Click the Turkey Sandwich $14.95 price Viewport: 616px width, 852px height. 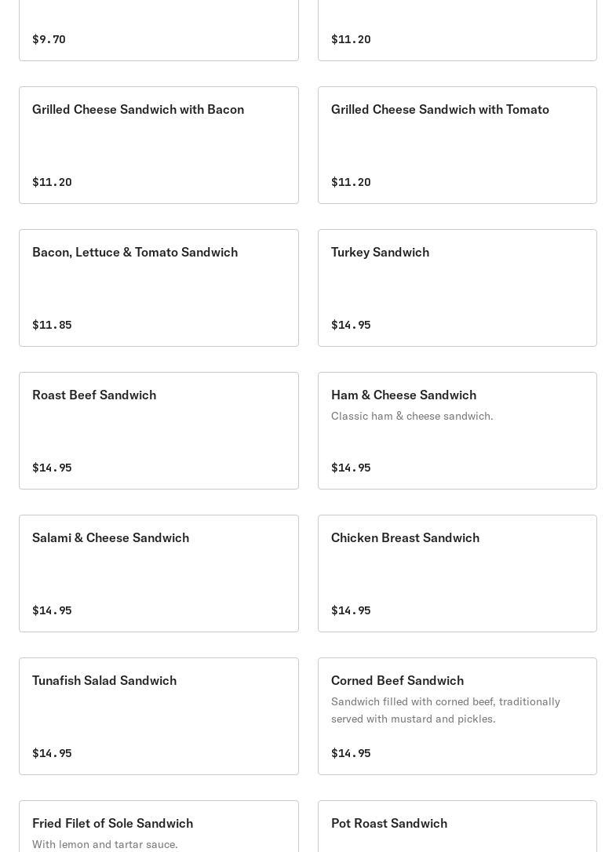(x=351, y=325)
